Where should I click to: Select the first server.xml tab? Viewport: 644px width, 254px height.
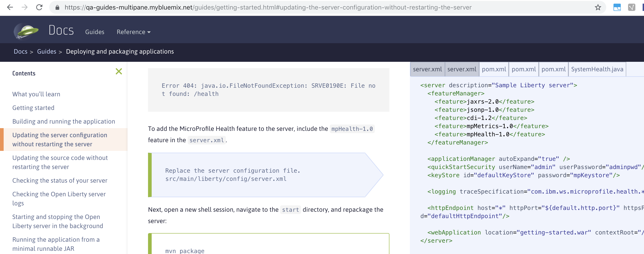pyautogui.click(x=427, y=69)
